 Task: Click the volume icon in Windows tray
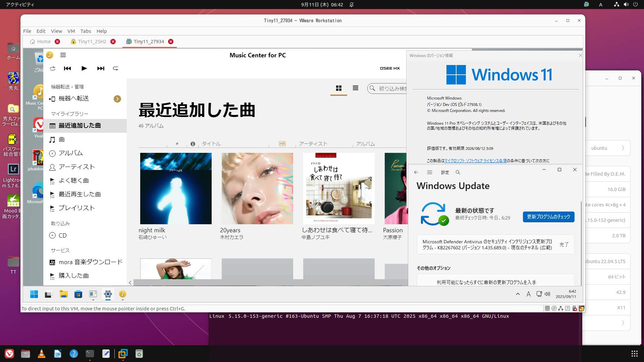tap(547, 294)
